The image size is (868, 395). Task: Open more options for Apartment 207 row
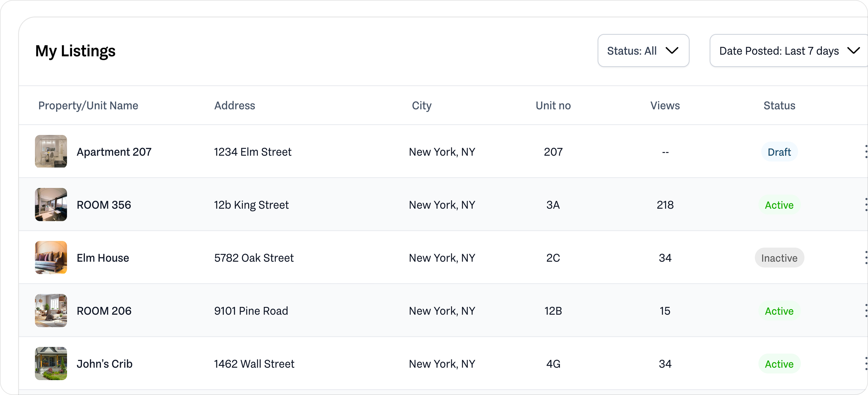pos(866,152)
